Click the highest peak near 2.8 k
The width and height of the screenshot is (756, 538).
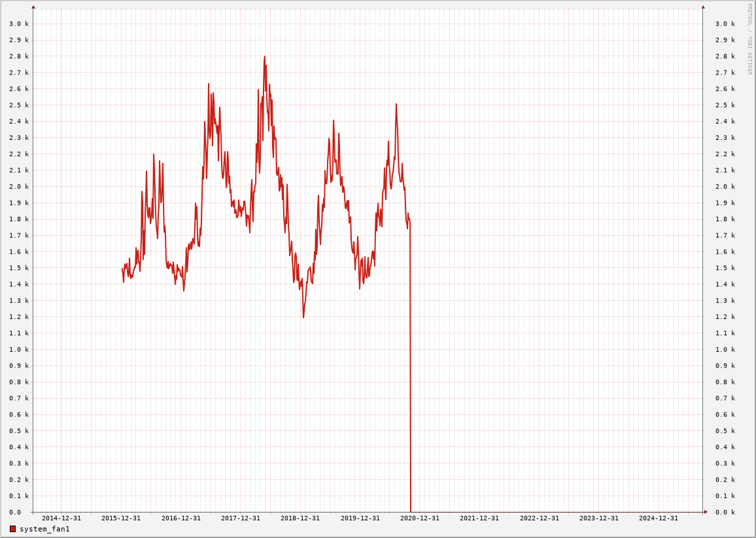point(265,57)
